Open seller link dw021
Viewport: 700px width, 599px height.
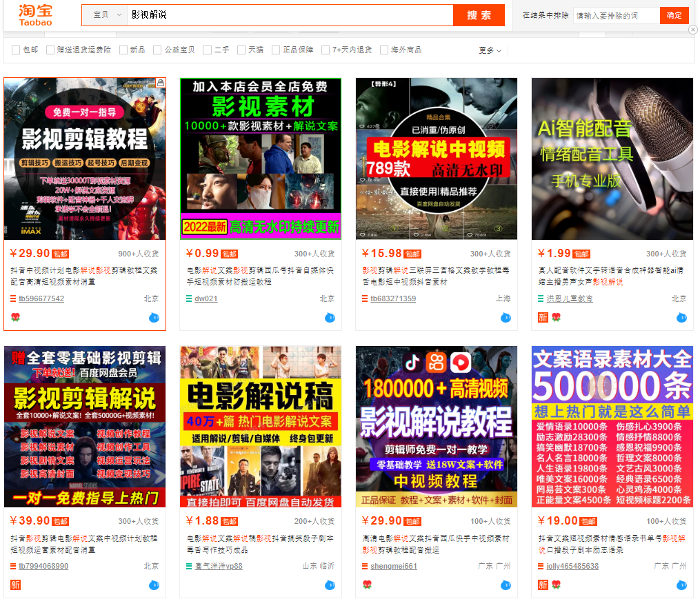[x=206, y=298]
